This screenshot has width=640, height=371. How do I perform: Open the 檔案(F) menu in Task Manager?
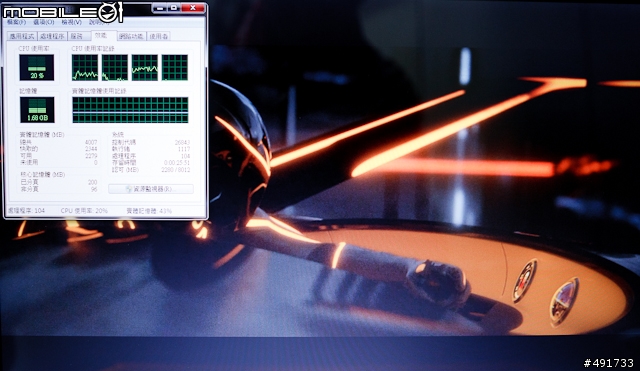16,22
